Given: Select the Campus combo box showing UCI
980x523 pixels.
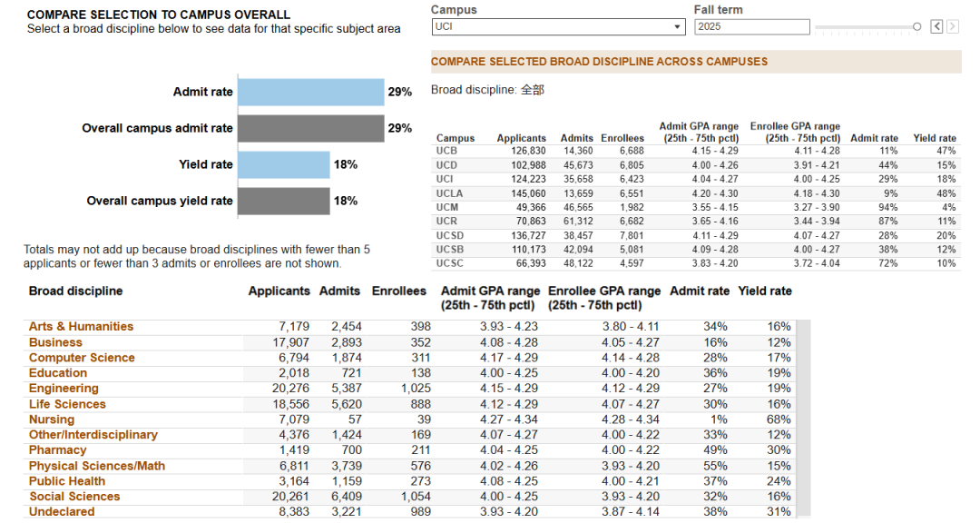Looking at the screenshot, I should 558,27.
